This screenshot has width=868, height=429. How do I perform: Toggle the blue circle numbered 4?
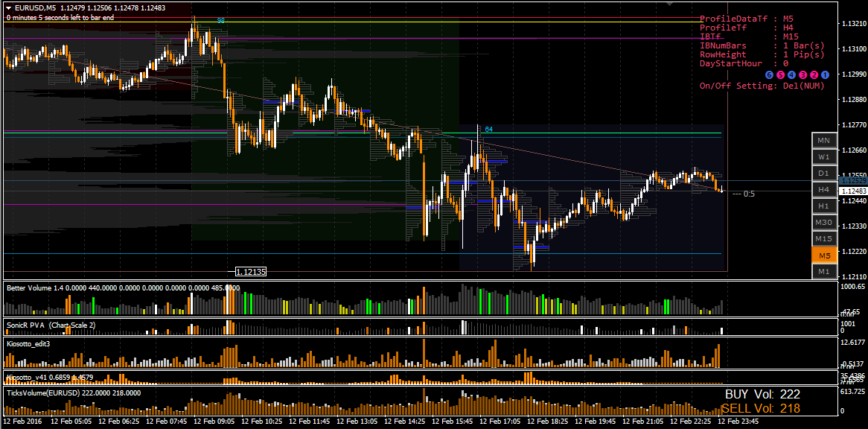click(791, 75)
